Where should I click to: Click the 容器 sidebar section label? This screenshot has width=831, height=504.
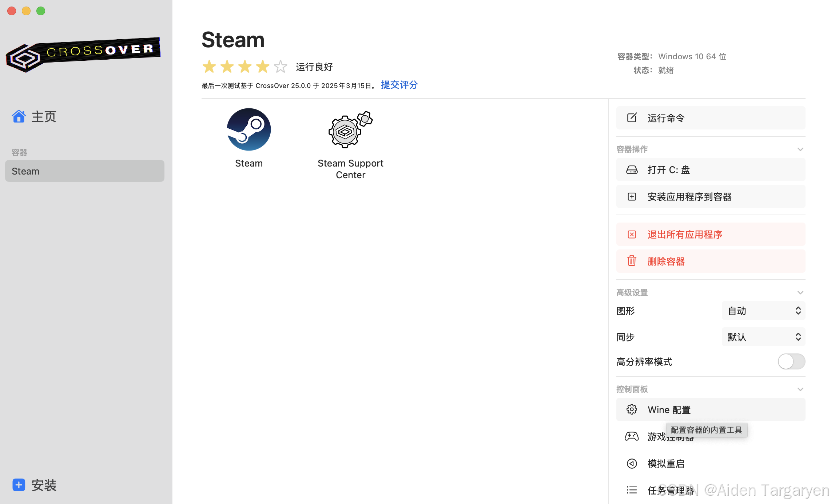(19, 152)
